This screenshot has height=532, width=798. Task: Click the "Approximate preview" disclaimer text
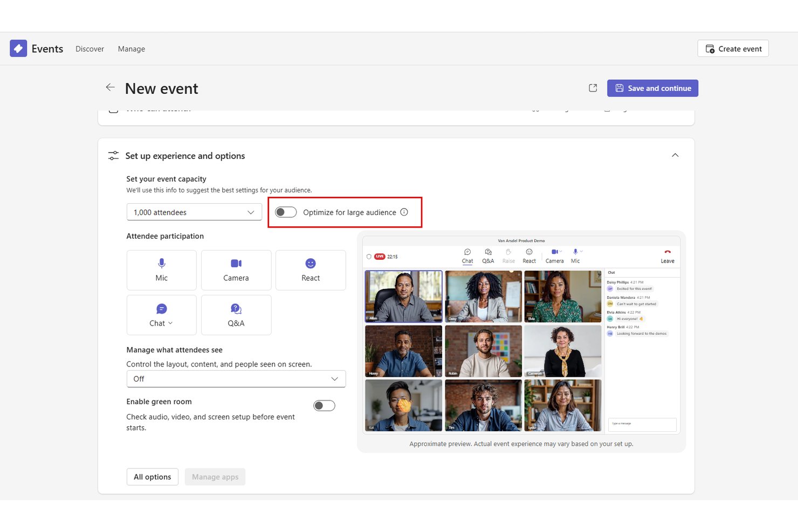pos(521,444)
